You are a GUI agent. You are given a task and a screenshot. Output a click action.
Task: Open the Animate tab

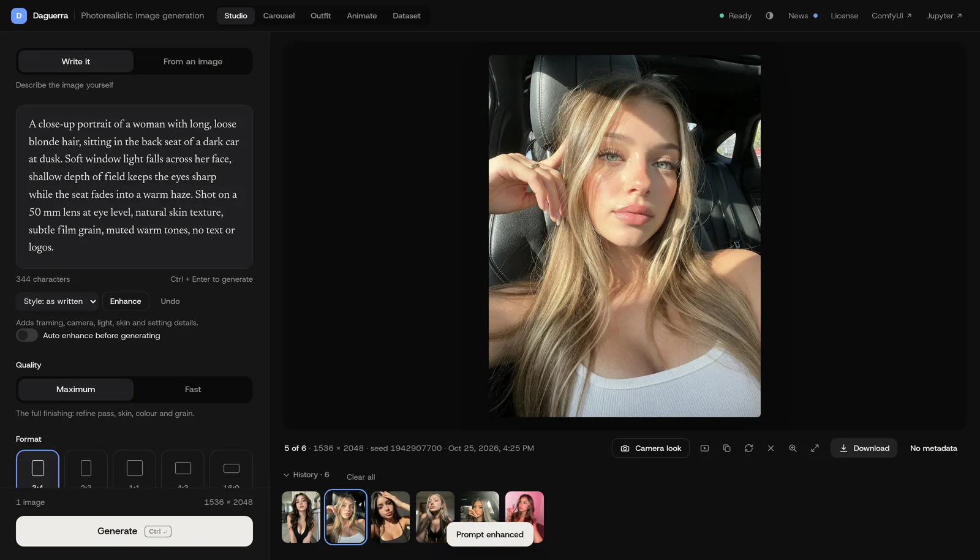point(361,15)
